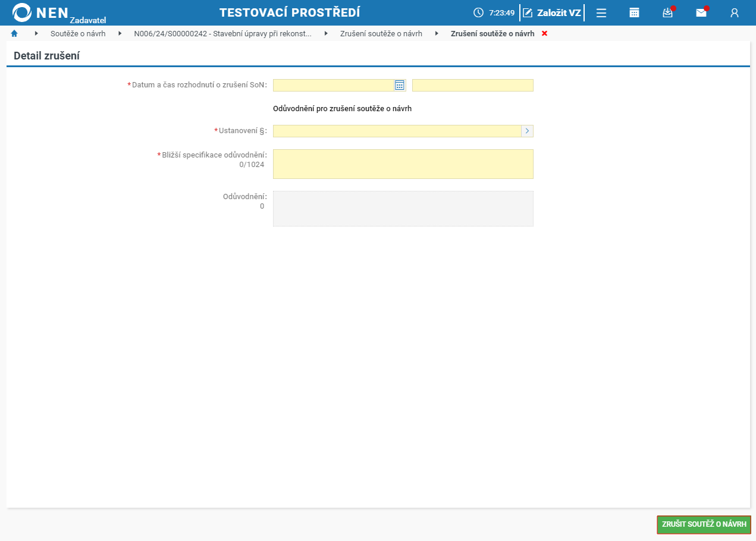Click the greyed Odůvodnění text area
Image resolution: width=756 pixels, height=541 pixels.
point(403,209)
